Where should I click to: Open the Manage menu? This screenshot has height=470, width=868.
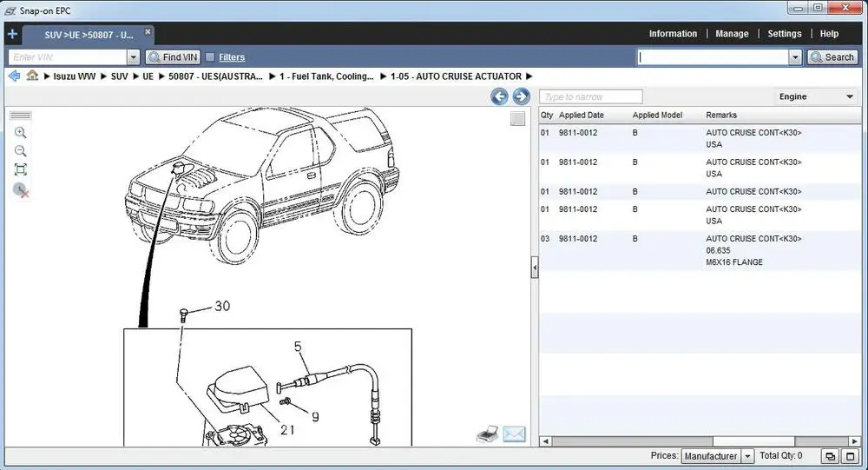pos(732,34)
